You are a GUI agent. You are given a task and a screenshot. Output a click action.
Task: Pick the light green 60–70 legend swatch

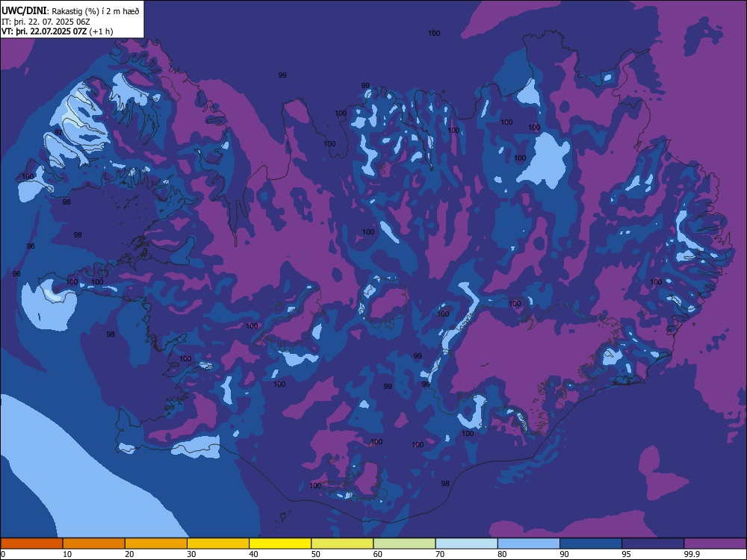404,544
